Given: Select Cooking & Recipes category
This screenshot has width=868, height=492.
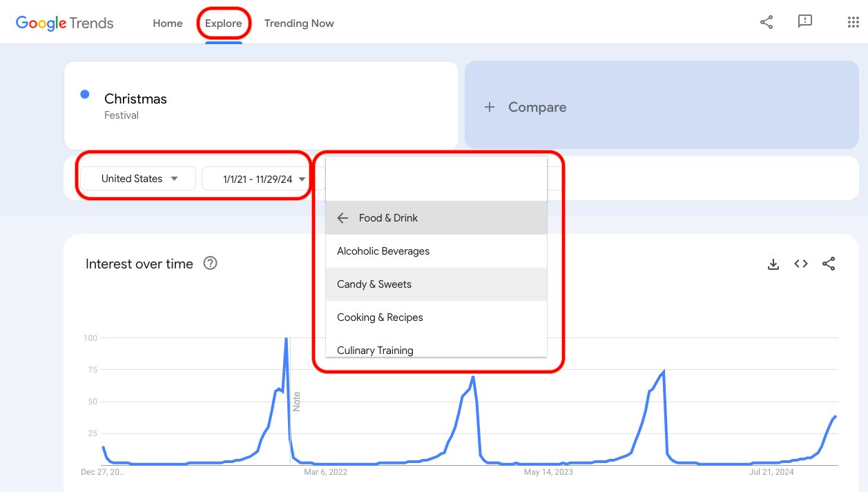Looking at the screenshot, I should tap(380, 317).
